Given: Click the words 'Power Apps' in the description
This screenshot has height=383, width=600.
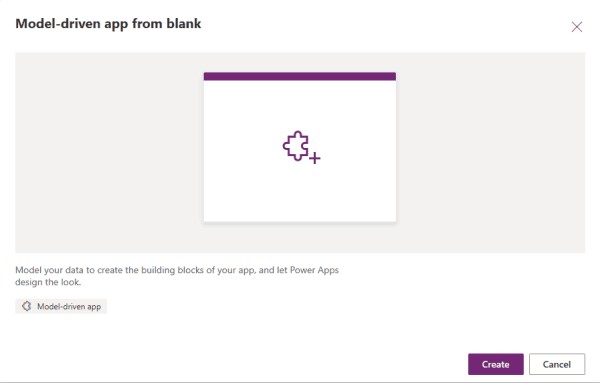Looking at the screenshot, I should [x=315, y=270].
